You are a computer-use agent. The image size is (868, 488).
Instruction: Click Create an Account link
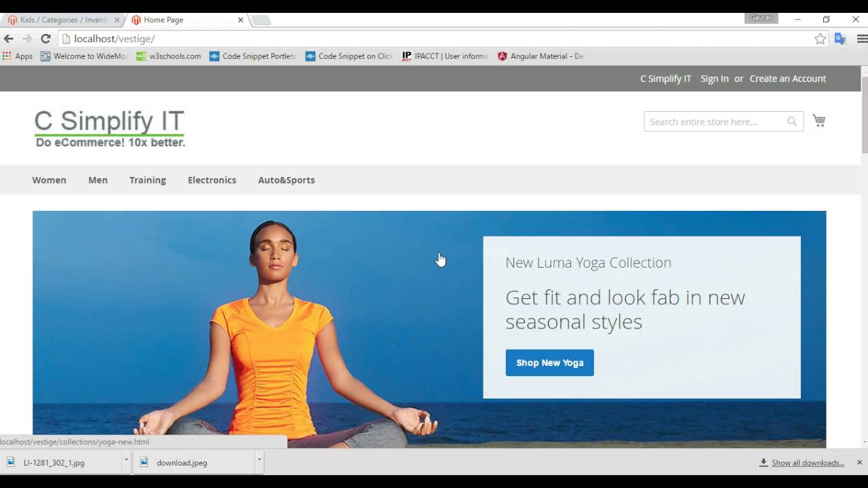point(787,79)
